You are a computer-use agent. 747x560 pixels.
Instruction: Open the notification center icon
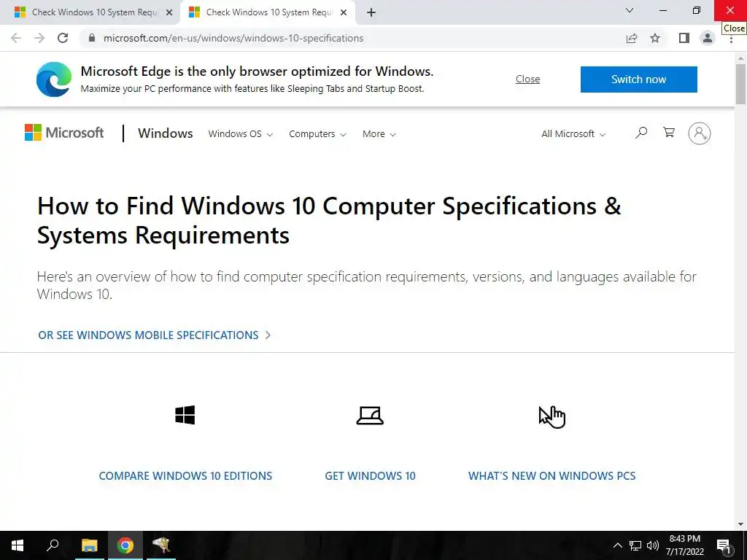[x=724, y=545]
